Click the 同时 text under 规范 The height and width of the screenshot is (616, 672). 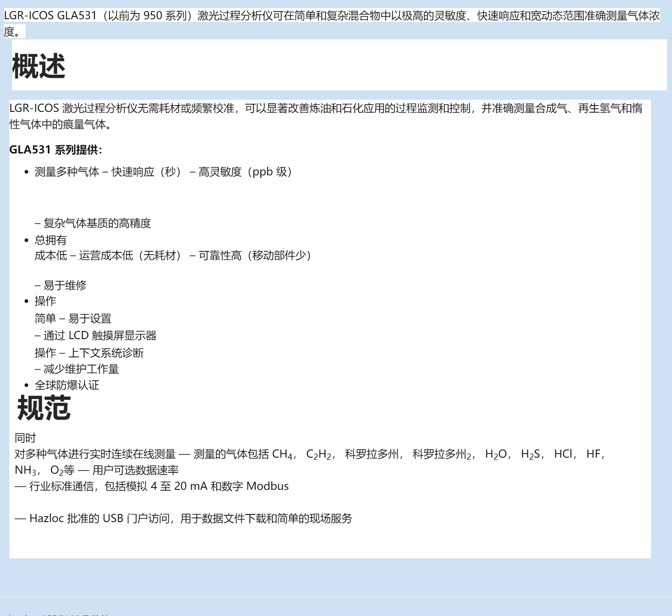(x=25, y=438)
